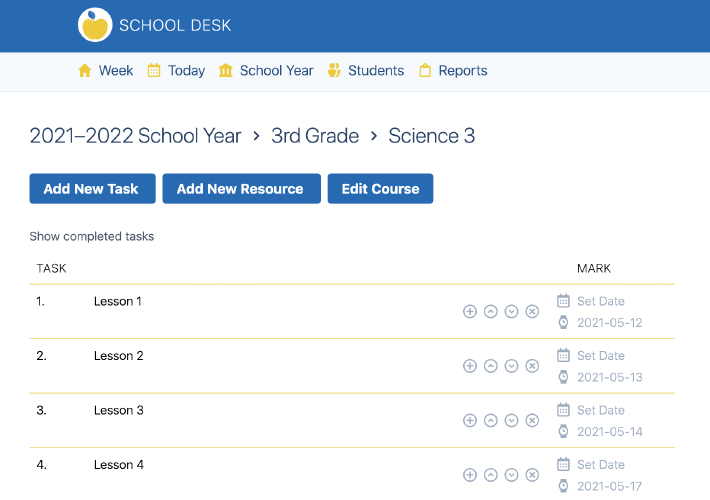Click the watch icon beside 2021-05-17

pos(563,486)
